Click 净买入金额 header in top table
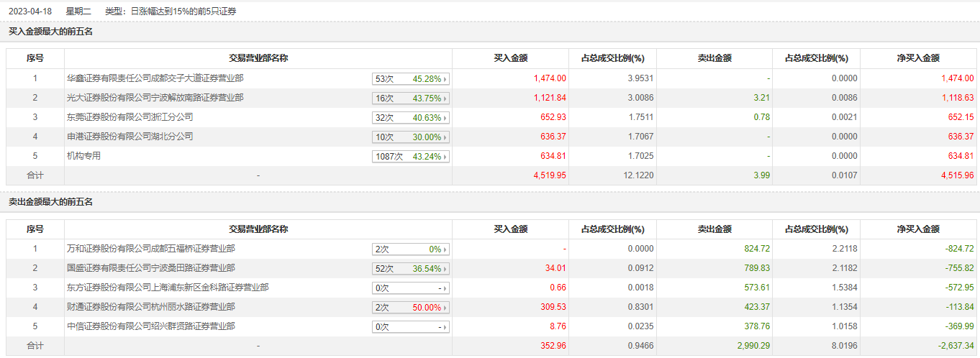This screenshot has height=358, width=980. point(918,59)
